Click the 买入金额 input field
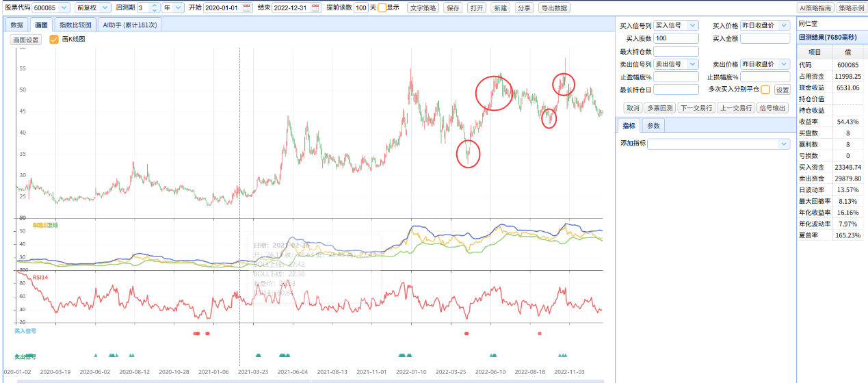Viewport: 868px width, 383px height. tap(765, 38)
